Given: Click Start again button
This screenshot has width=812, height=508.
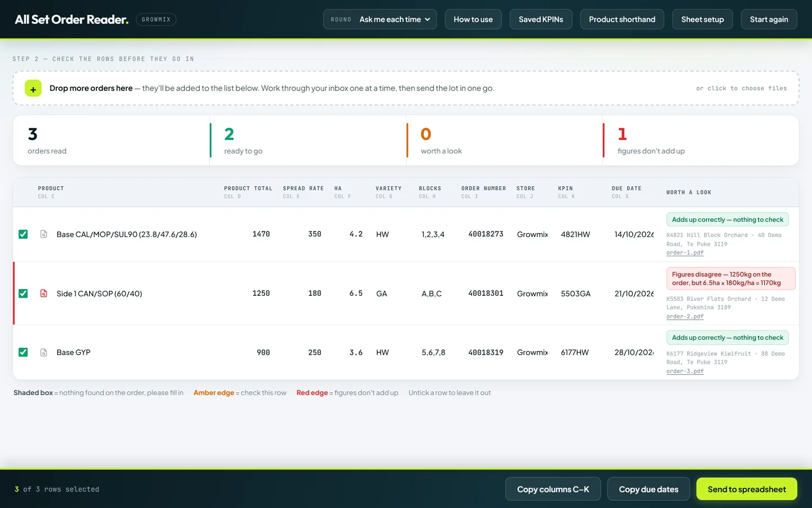Looking at the screenshot, I should tap(769, 19).
